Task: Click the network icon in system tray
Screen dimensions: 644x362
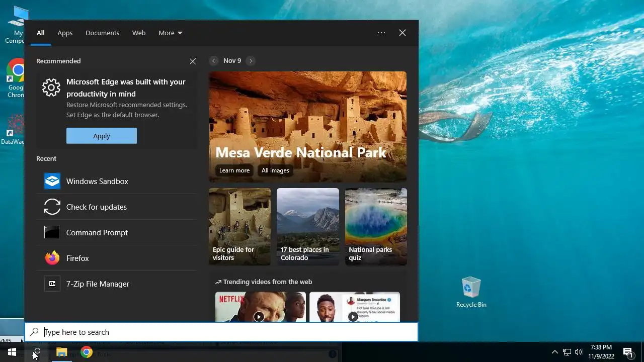Action: pyautogui.click(x=567, y=352)
